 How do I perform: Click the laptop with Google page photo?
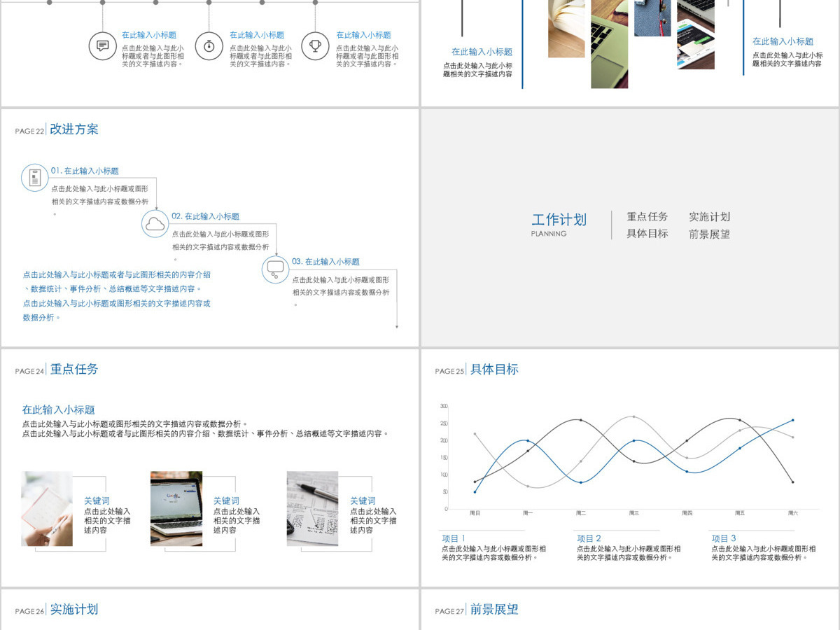176,509
